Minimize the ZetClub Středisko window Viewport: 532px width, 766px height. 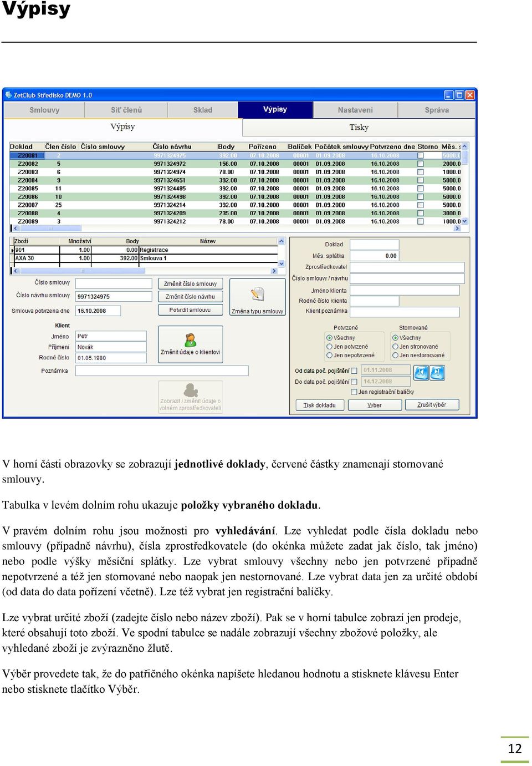click(x=449, y=95)
